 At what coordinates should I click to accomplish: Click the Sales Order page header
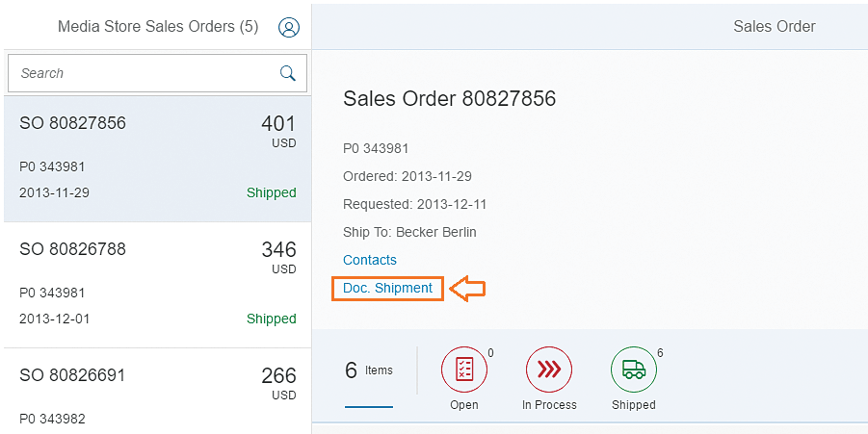coord(774,26)
